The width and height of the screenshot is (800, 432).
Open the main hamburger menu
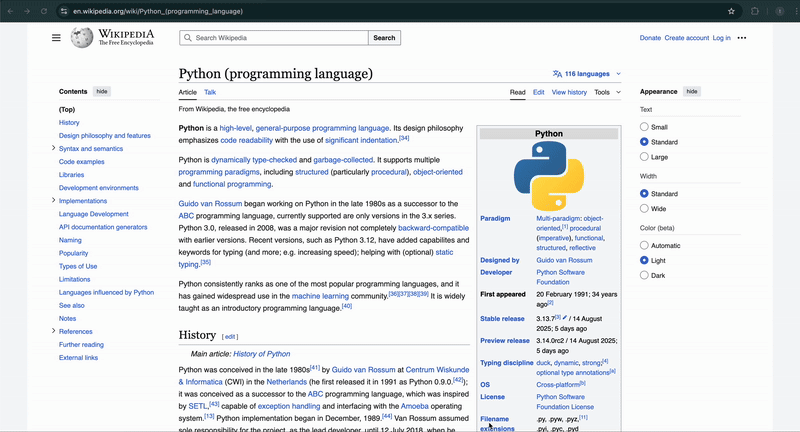56,38
